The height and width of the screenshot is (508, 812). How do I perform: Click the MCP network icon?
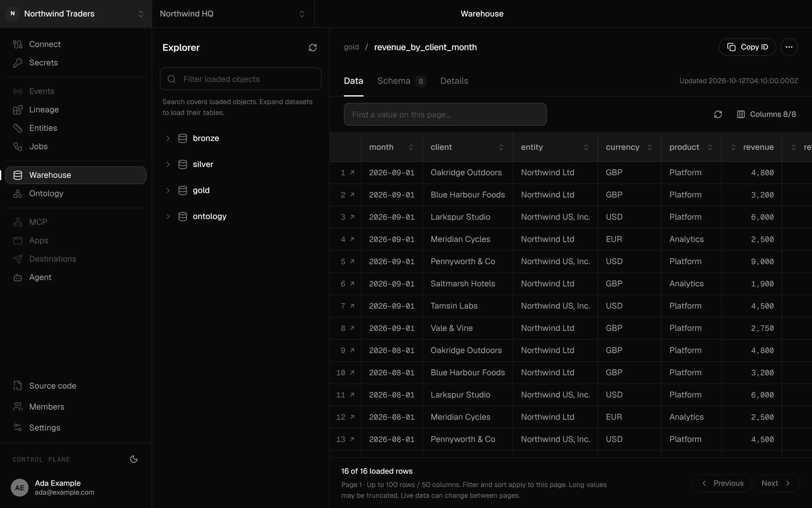pos(17,223)
